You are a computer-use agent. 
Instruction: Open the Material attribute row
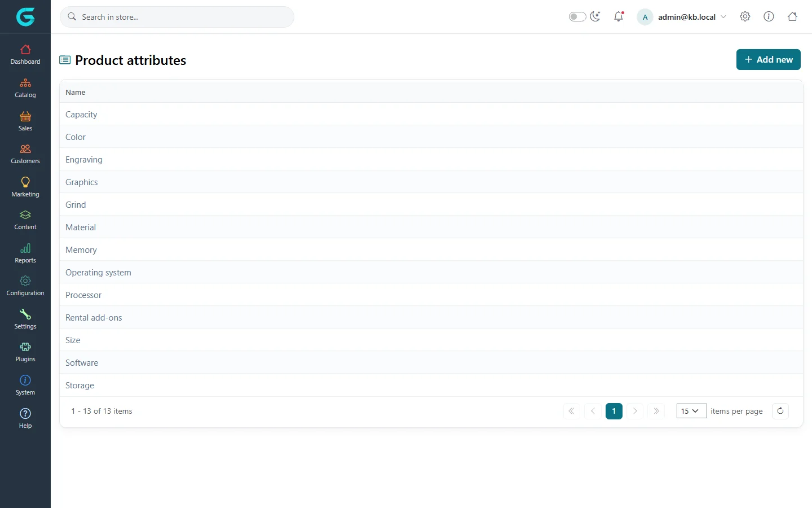(431, 227)
